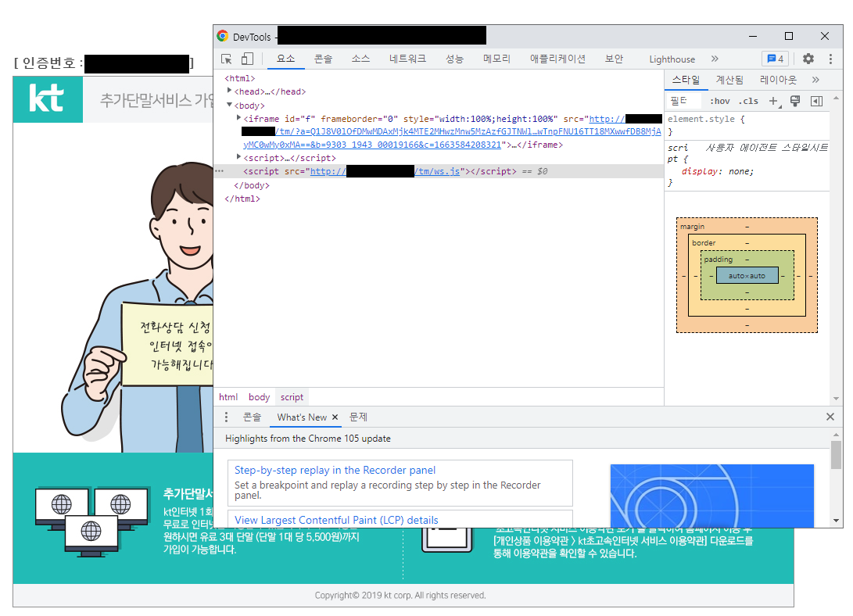Expand the collapsed script element node
Viewport: 853px width, 616px height.
238,156
